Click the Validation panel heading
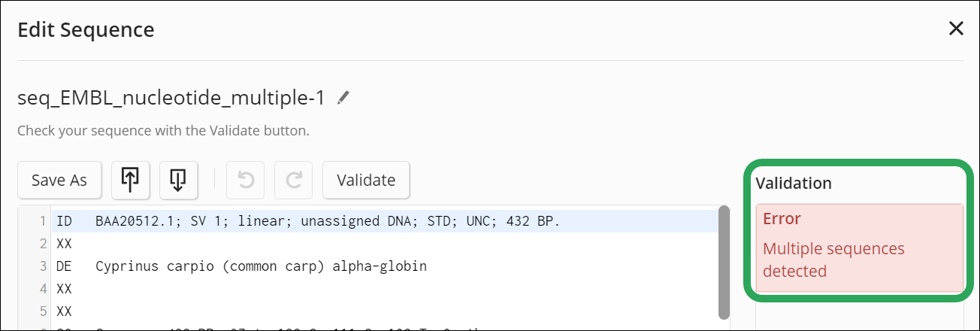This screenshot has width=980, height=331. 794,183
